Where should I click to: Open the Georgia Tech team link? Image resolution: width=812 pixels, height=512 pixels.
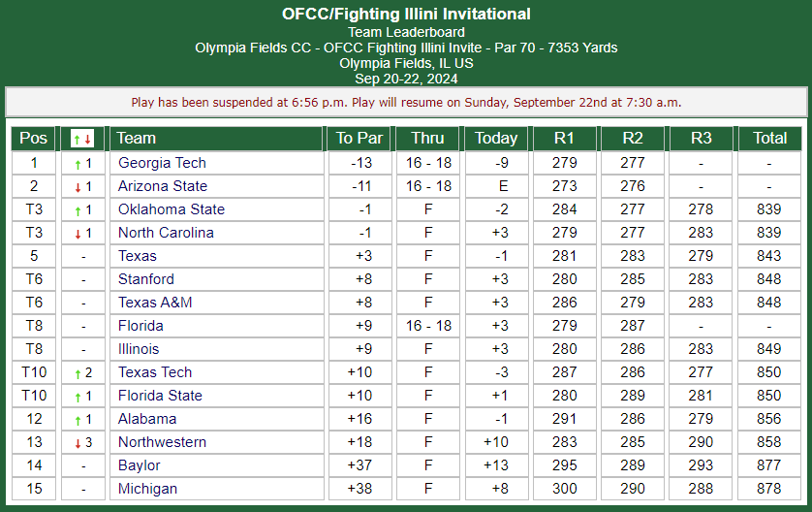[162, 163]
